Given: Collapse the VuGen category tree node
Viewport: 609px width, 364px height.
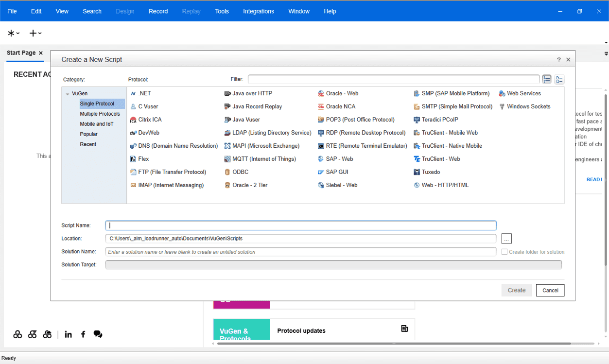Looking at the screenshot, I should (68, 94).
